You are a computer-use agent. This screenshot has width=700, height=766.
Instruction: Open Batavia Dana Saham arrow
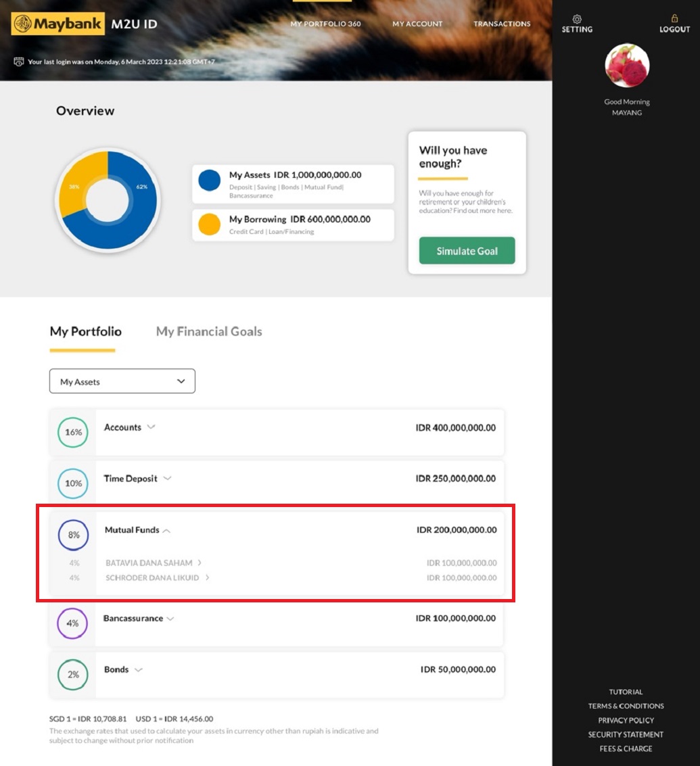click(x=200, y=562)
